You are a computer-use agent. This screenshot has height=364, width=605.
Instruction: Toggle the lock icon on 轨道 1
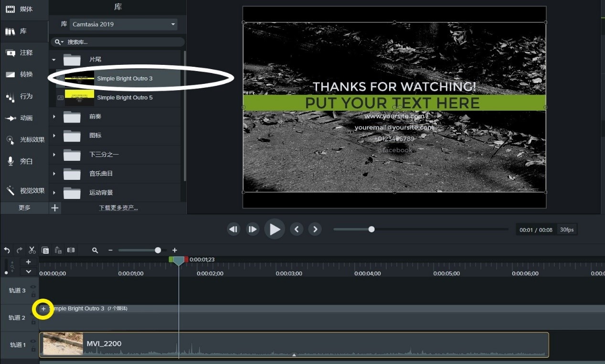33,349
